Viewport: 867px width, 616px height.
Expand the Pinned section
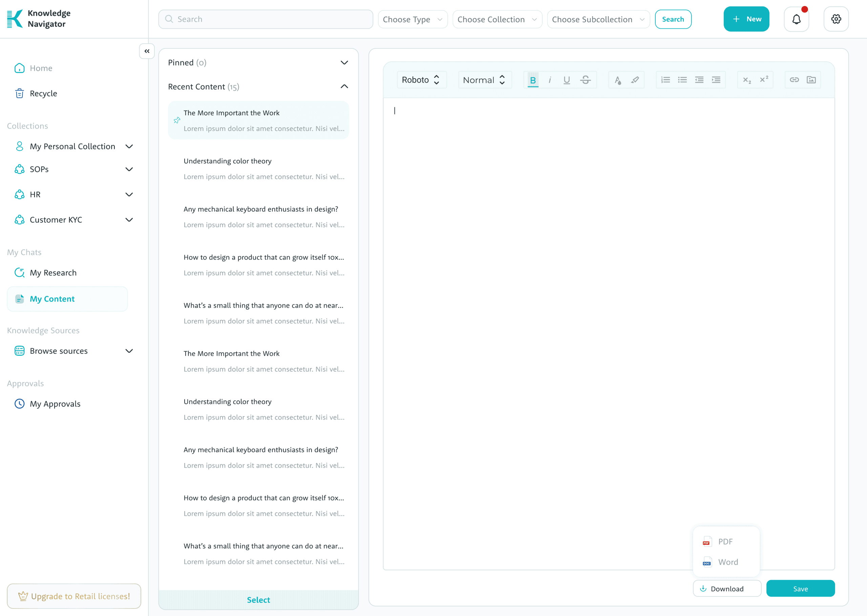pos(344,63)
